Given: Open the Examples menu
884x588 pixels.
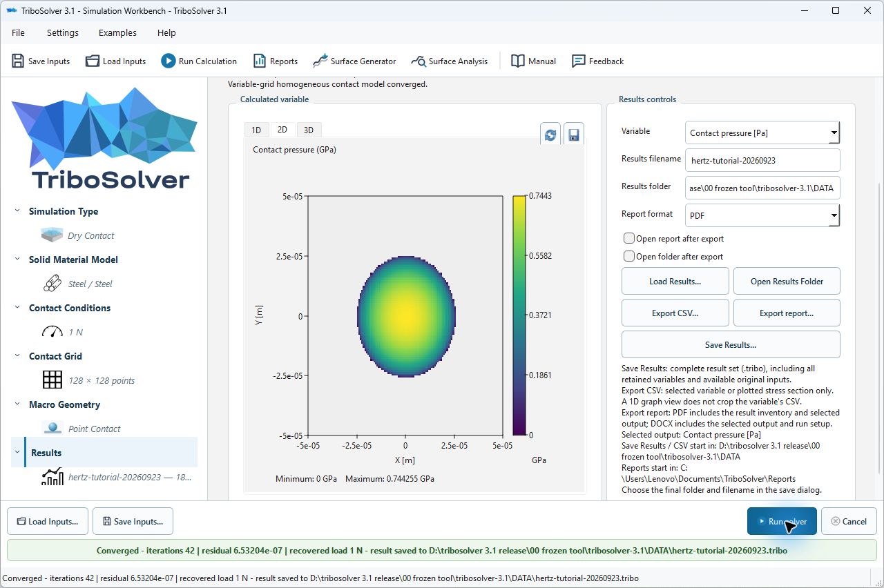Looking at the screenshot, I should point(117,32).
